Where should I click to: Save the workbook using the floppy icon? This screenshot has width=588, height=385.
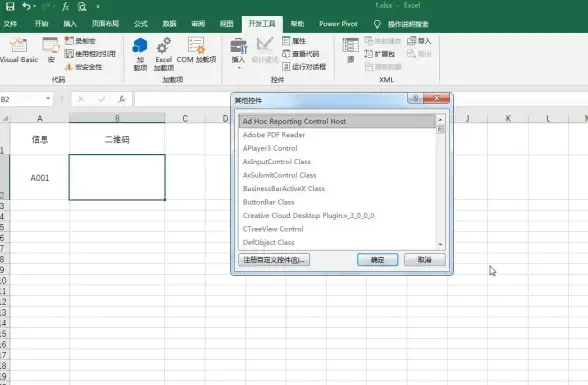click(10, 6)
